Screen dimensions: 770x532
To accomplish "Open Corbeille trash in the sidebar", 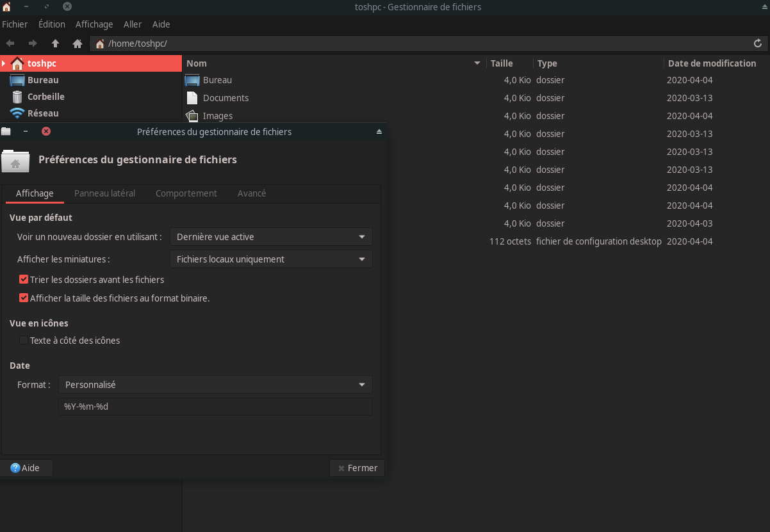I will click(x=45, y=97).
